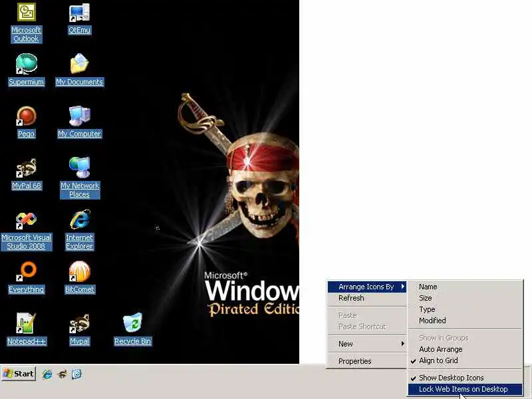Toggle Lock Web Items on Desktop

pos(465,389)
